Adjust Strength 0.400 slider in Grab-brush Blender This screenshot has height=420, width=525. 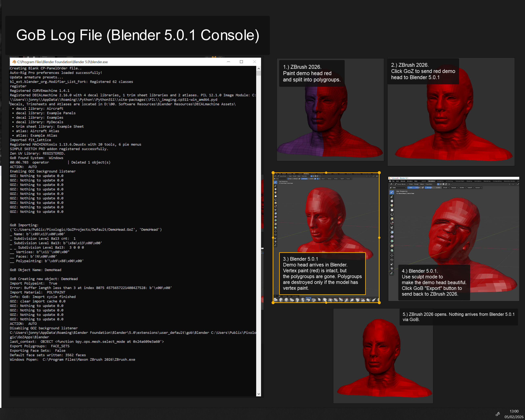pyautogui.click(x=433, y=187)
